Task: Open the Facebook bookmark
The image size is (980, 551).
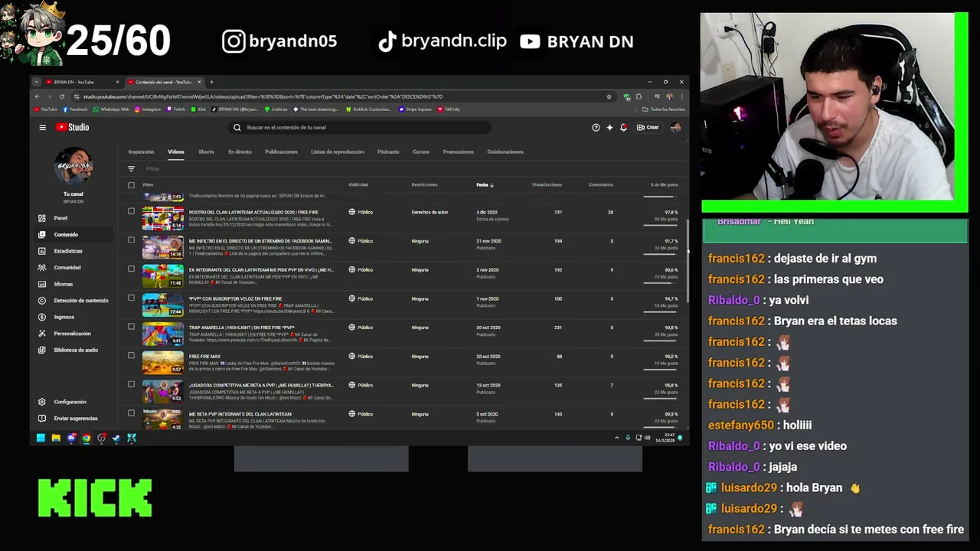Action: pyautogui.click(x=75, y=109)
